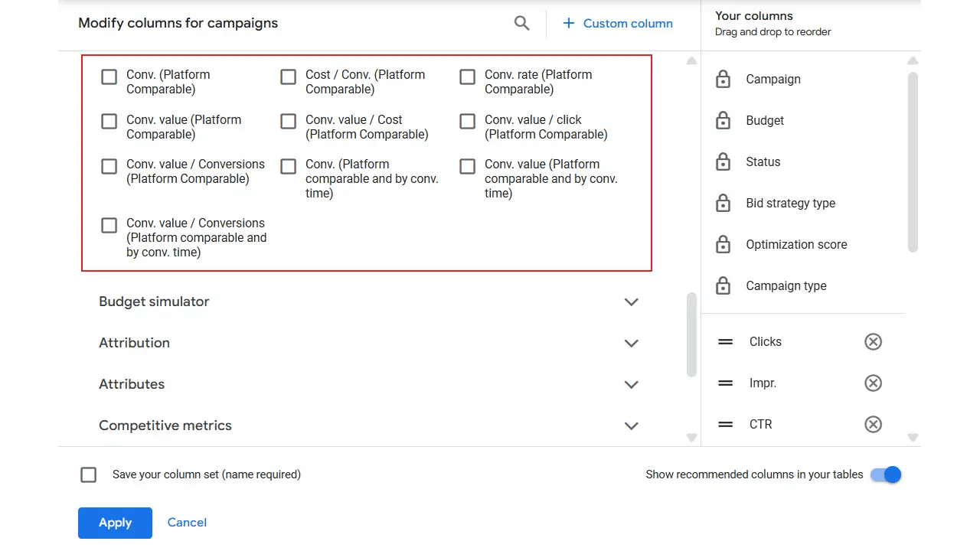Turn off Show recommended columns toggle
Viewport: 980px width, 551px height.
pyautogui.click(x=886, y=474)
